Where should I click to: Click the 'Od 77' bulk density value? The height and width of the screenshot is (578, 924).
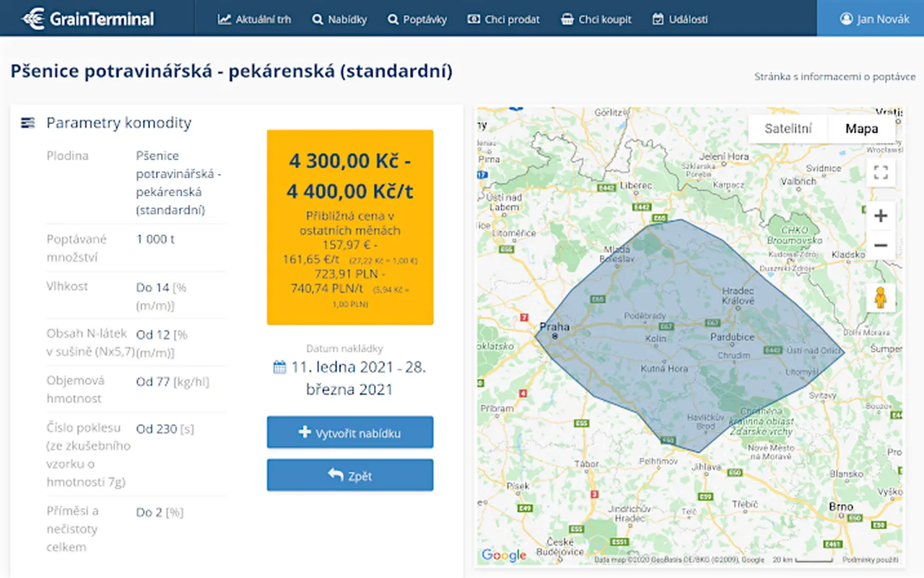[154, 382]
